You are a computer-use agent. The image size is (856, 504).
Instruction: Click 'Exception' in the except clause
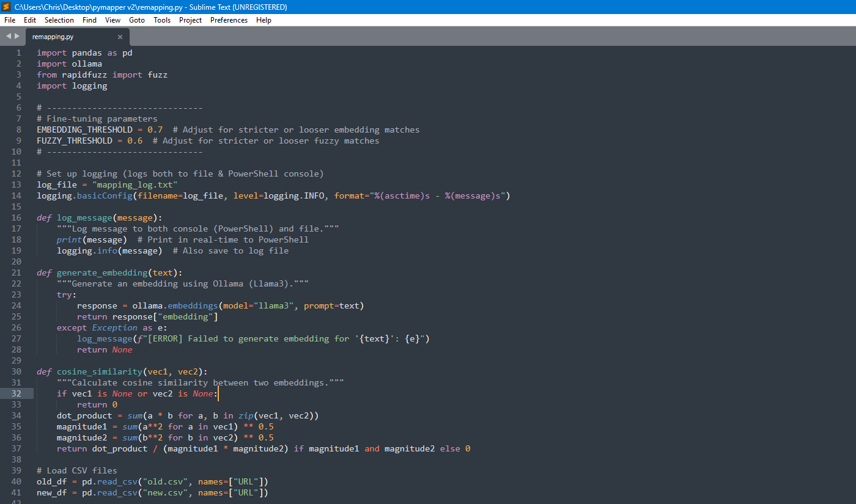(114, 327)
